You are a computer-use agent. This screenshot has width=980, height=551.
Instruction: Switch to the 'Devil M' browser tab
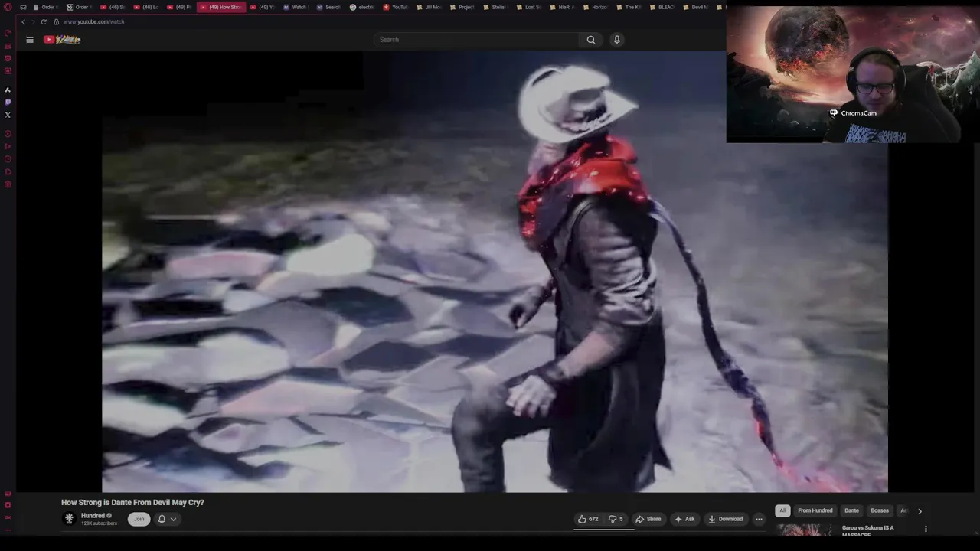(695, 7)
